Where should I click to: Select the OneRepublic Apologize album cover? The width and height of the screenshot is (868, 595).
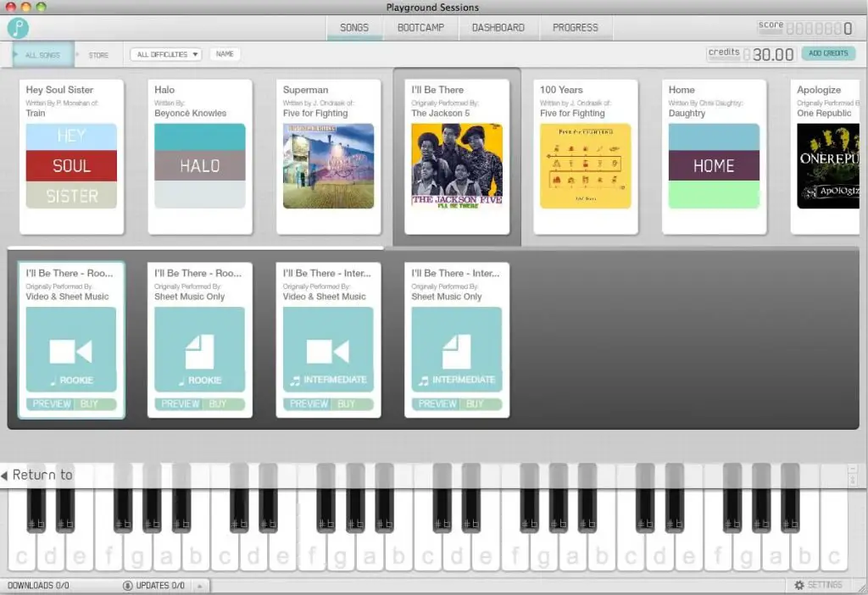(828, 166)
